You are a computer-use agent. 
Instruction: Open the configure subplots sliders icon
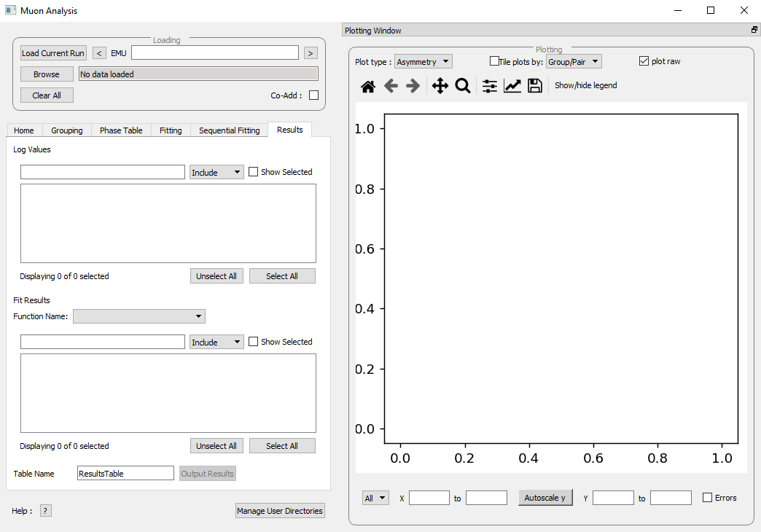(490, 86)
